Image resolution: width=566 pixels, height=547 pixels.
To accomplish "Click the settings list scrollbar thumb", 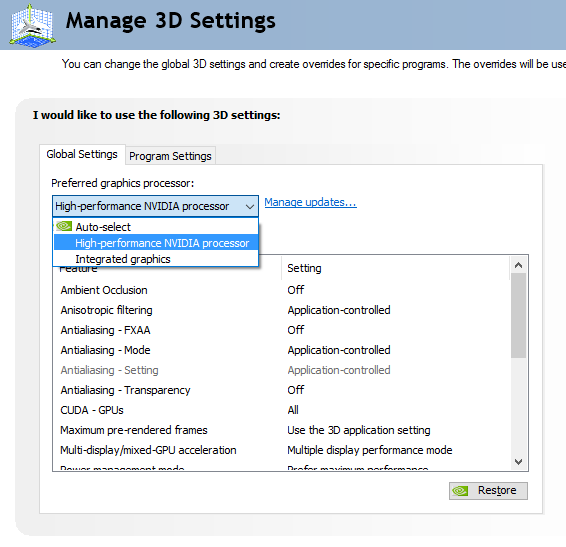I will (519, 315).
